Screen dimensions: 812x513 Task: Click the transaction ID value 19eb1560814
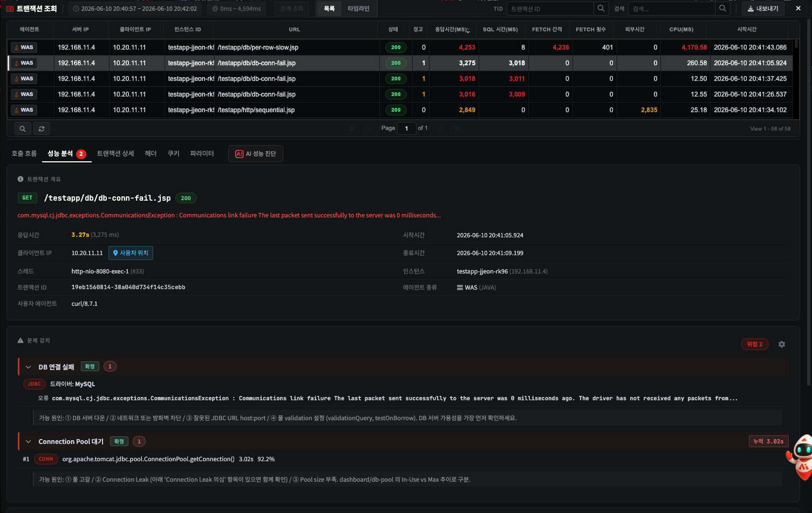(x=128, y=288)
